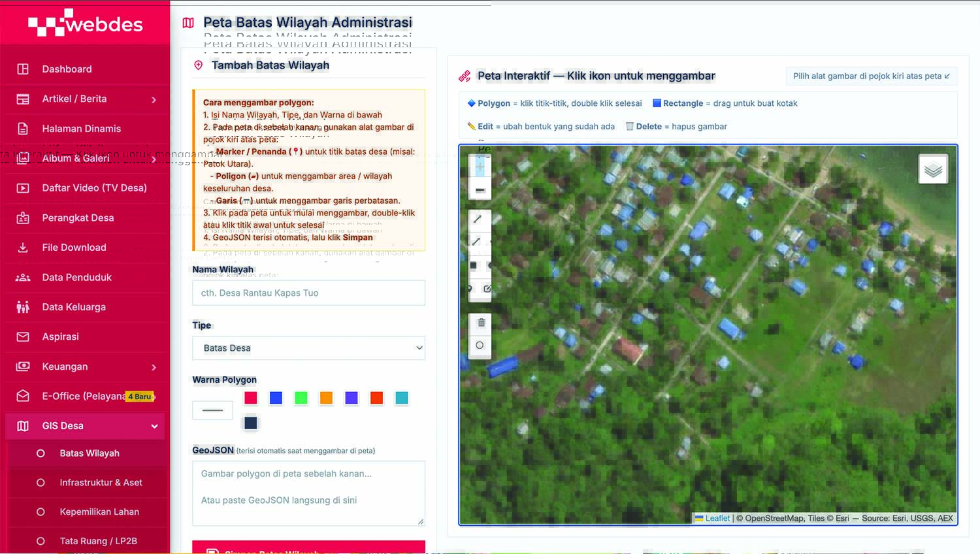Screen dimensions: 980x554
Task: Collapse the GIS Desa menu chevron
Action: tap(155, 426)
